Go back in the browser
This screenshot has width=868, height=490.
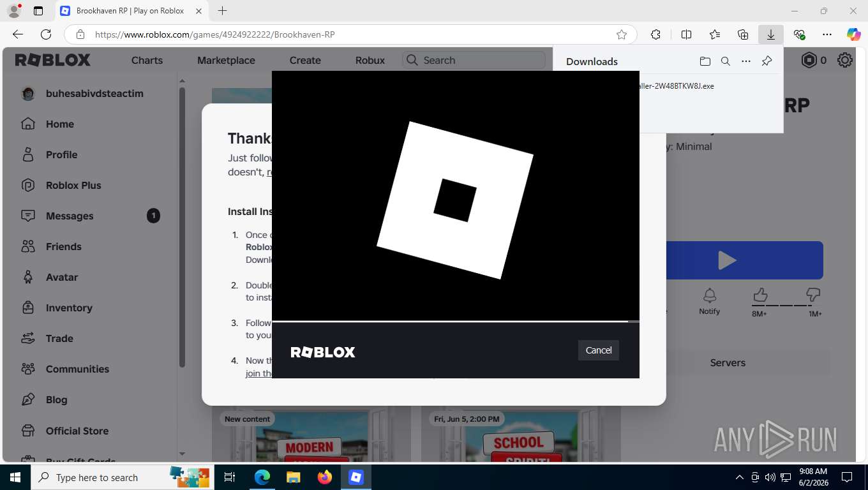(x=18, y=34)
